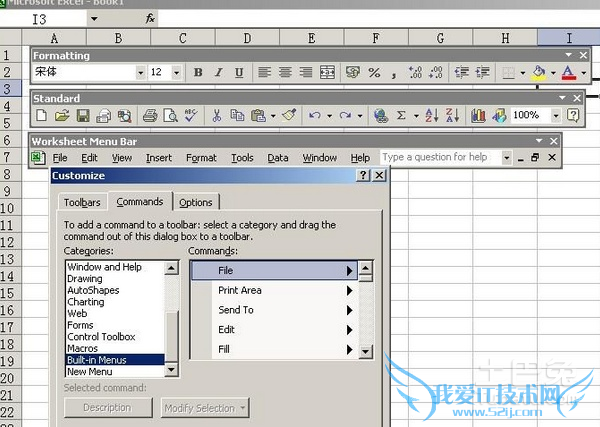Decrease indent in Formatting toolbar

click(x=461, y=72)
